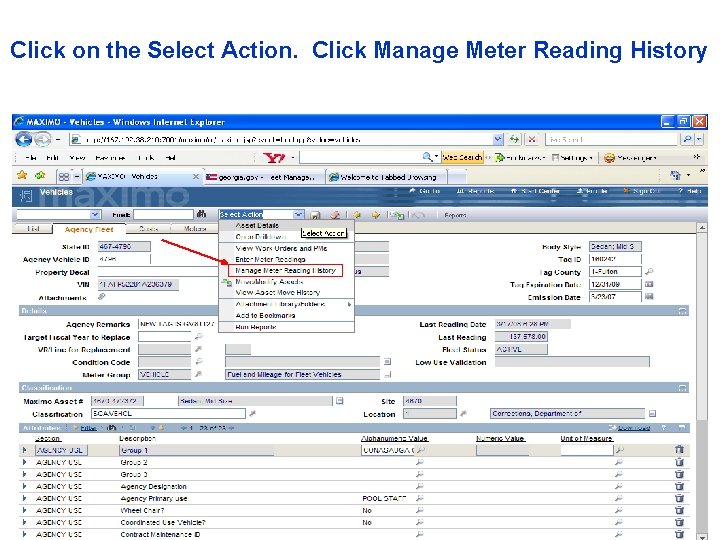Open the Live Search options dropdown arrow

(699, 139)
